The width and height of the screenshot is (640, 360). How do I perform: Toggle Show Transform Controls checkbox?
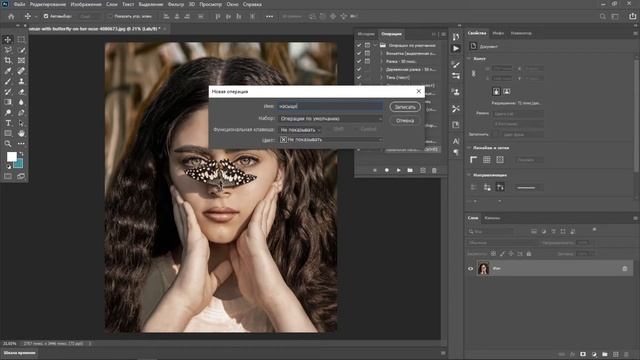109,16
